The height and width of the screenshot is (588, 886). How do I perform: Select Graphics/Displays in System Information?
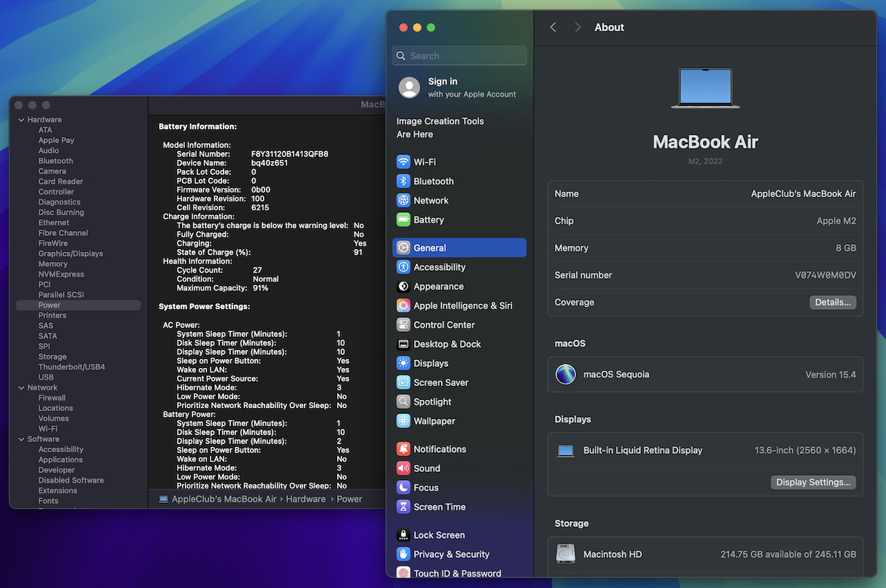71,254
